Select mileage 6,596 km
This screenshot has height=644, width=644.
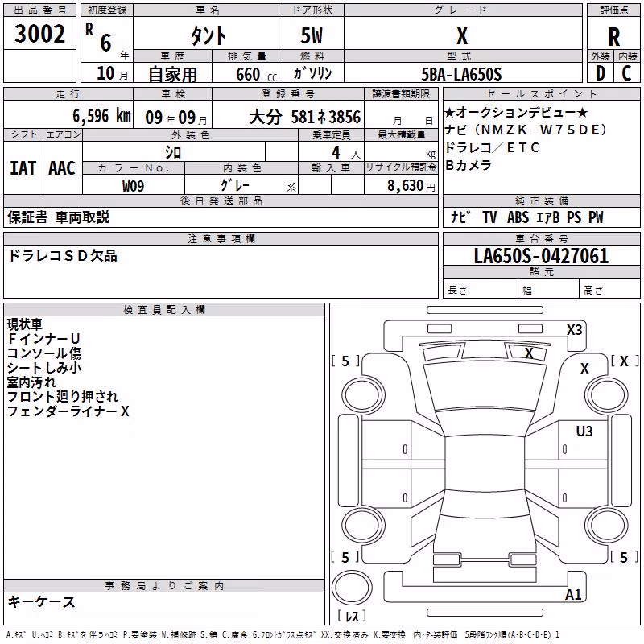[x=102, y=116]
